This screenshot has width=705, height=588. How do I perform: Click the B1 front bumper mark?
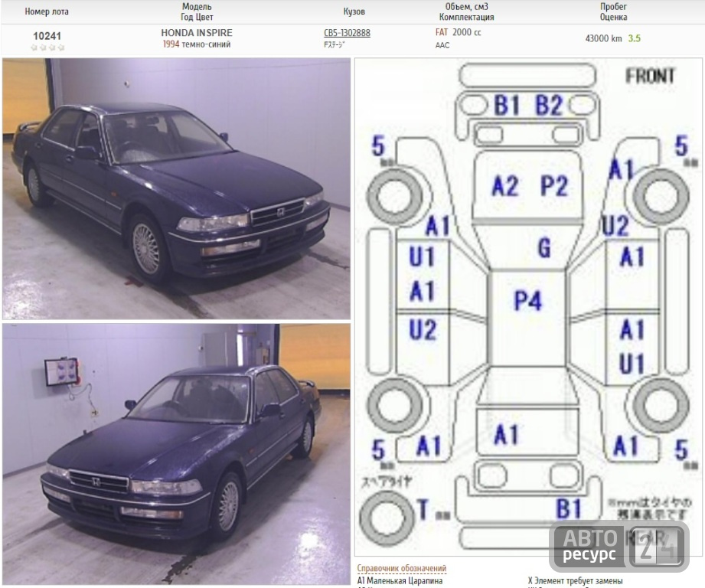point(507,106)
